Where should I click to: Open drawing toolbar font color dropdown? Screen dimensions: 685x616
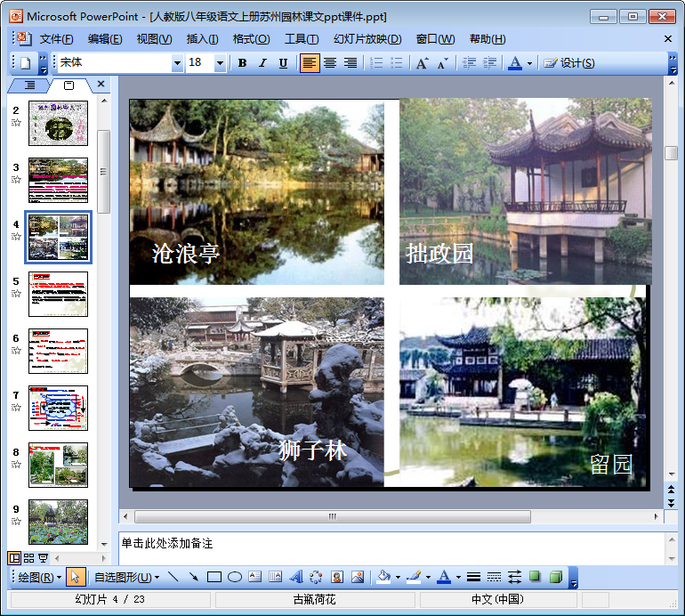tap(458, 578)
